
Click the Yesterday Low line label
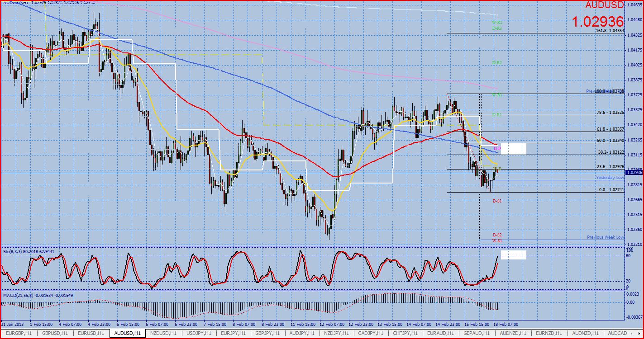pyautogui.click(x=610, y=178)
